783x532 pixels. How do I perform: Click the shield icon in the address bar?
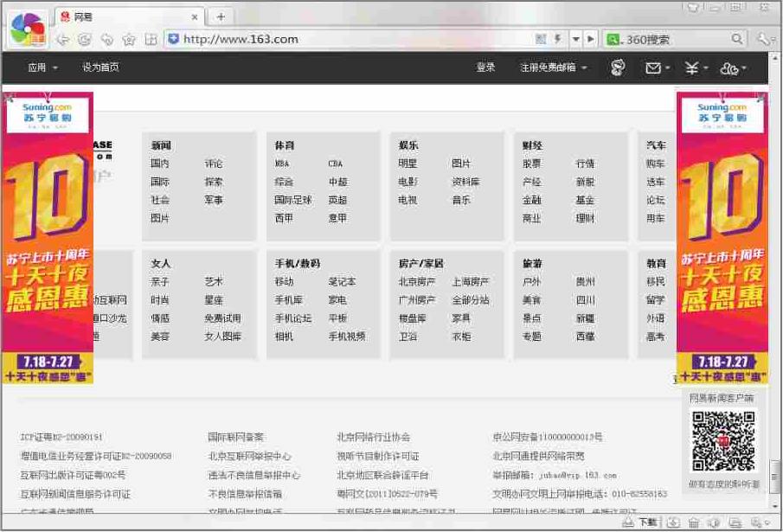(173, 39)
